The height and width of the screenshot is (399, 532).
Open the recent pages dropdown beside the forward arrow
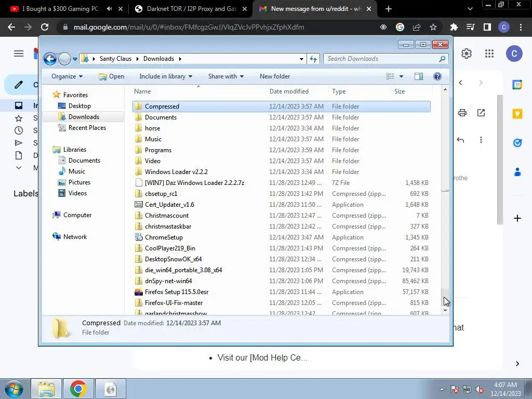click(75, 59)
